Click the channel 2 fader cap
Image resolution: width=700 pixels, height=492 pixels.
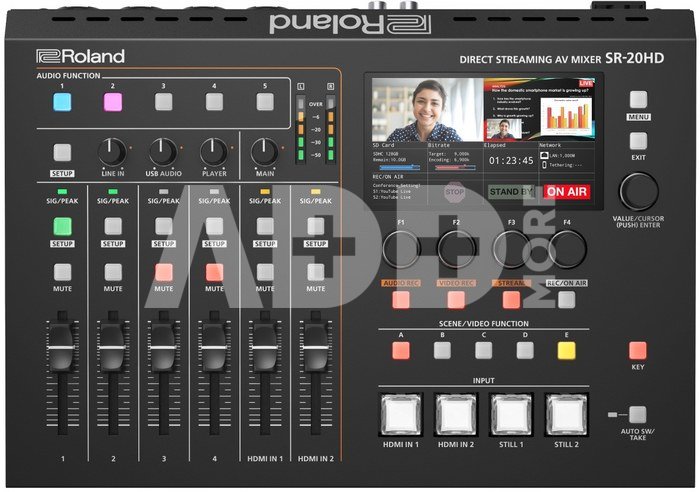pos(113,346)
